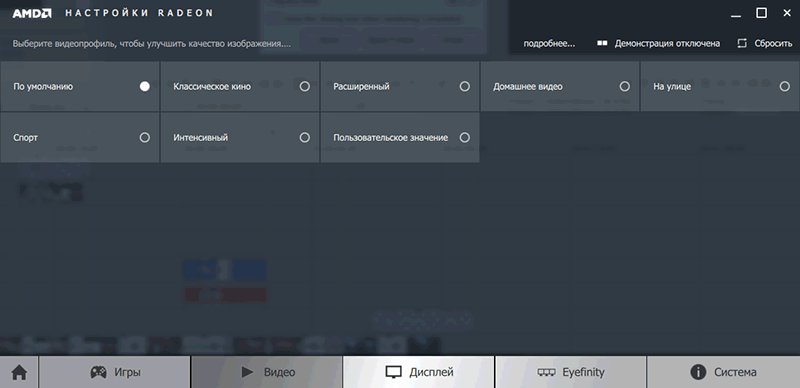800x388 pixels.
Task: Select the Классическое кино radio button
Action: point(305,86)
